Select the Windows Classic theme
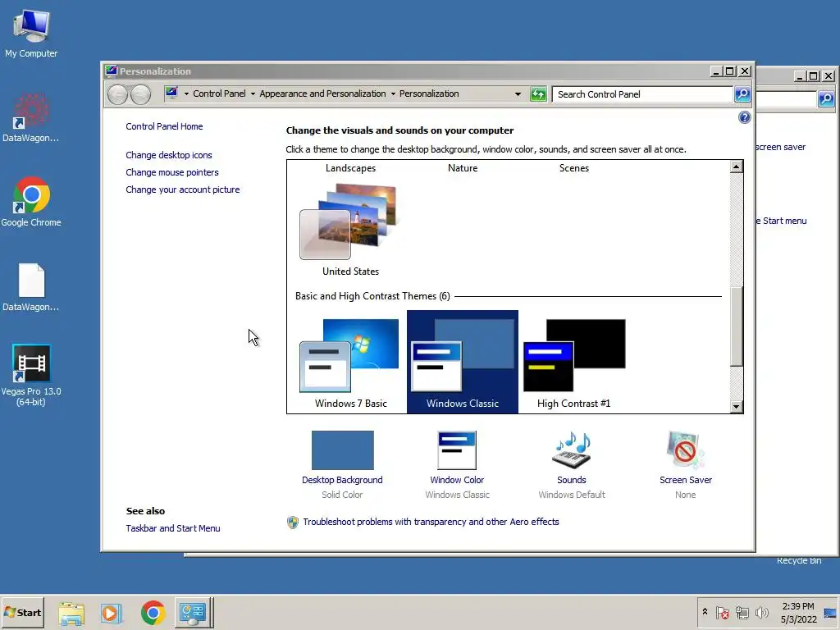 tap(463, 362)
